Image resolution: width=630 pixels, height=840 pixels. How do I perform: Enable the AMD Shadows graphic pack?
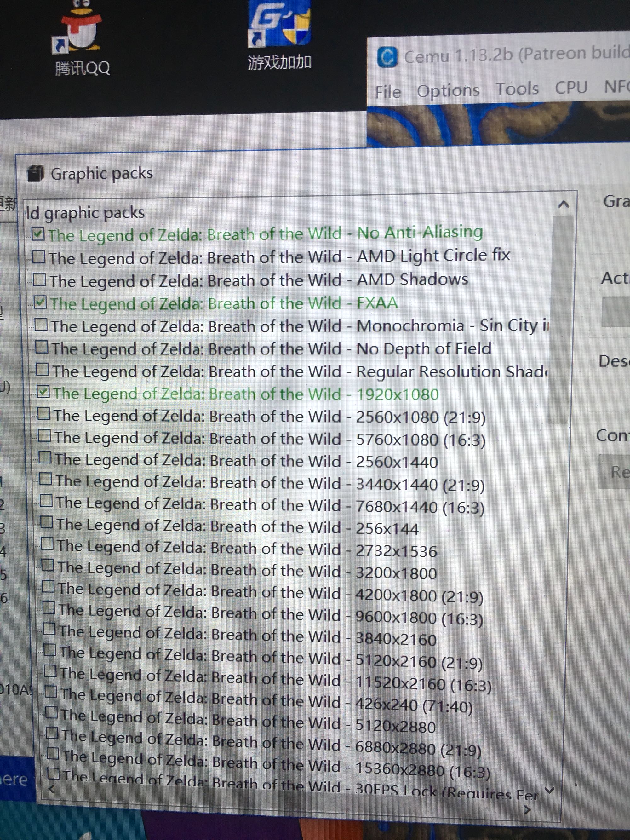click(39, 280)
